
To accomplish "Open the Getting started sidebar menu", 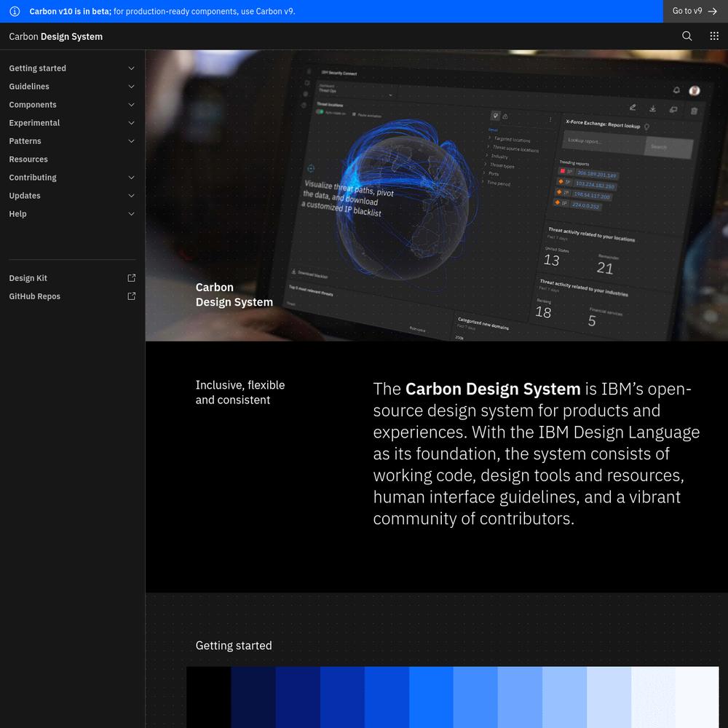I will pyautogui.click(x=72, y=68).
